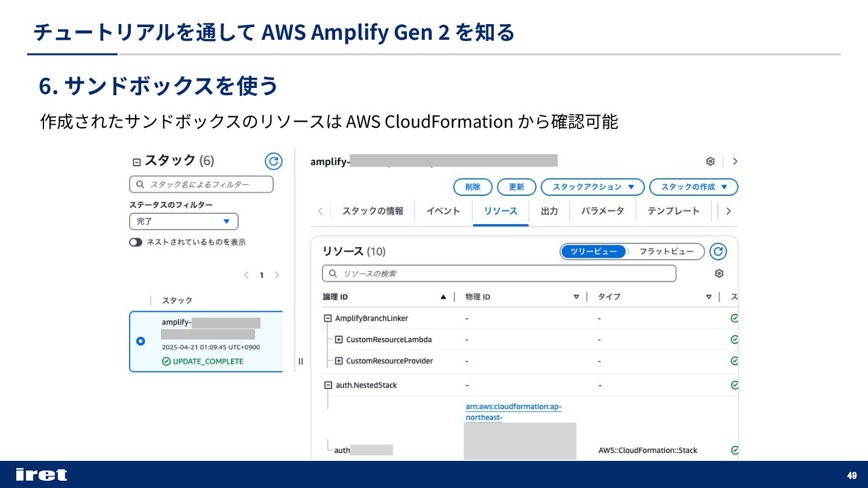
Task: Refresh the resources panel
Action: [x=717, y=251]
